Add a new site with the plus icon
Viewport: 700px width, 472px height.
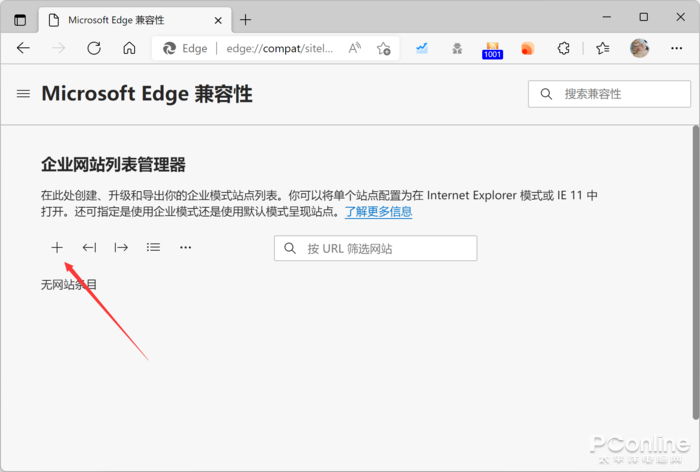pos(57,247)
